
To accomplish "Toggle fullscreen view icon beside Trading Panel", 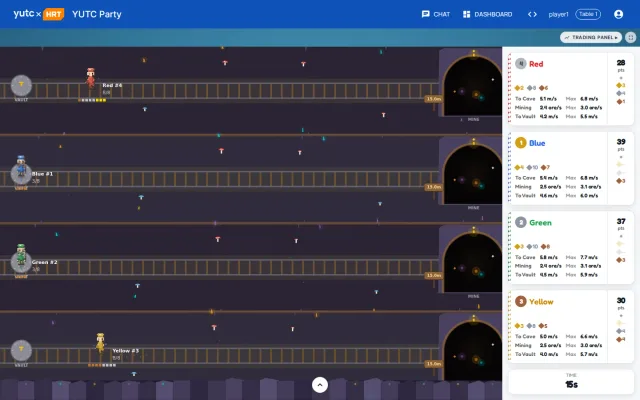I will [x=631, y=37].
